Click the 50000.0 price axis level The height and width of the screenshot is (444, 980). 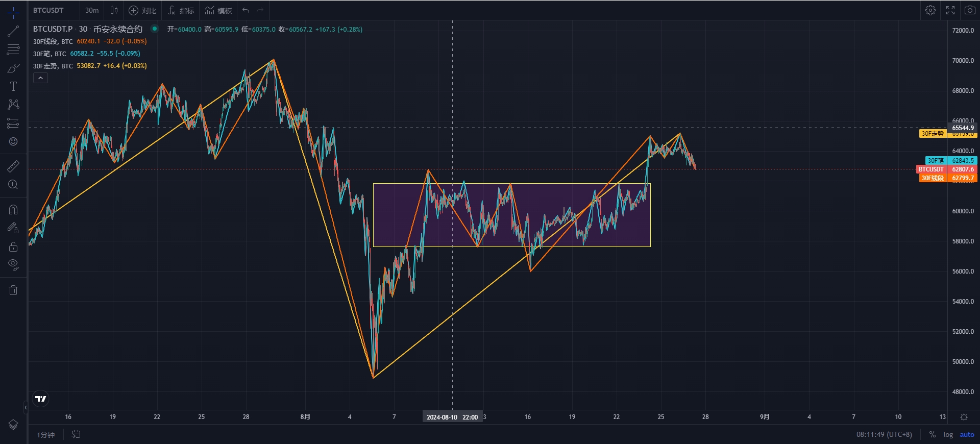[963, 361]
